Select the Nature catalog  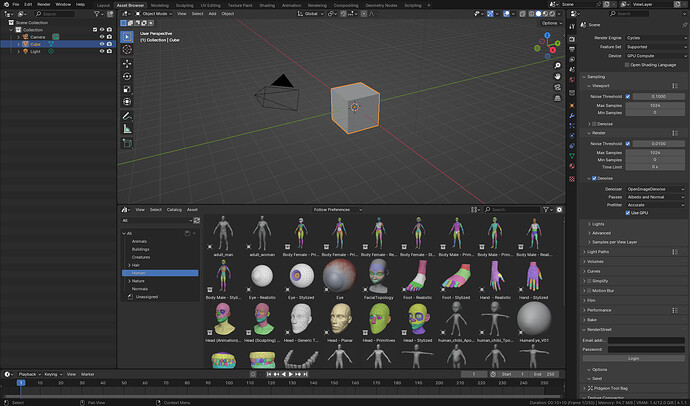click(138, 281)
